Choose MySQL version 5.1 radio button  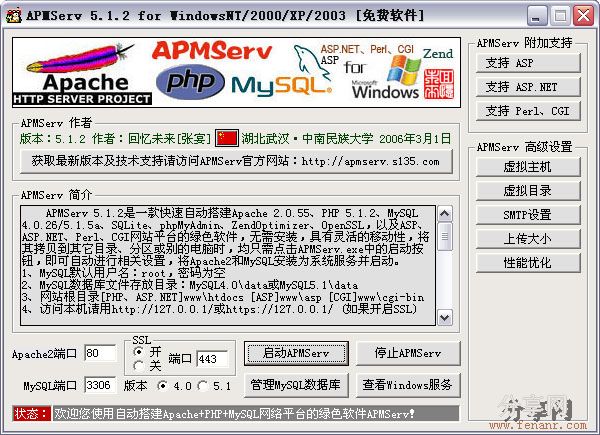[x=203, y=386]
